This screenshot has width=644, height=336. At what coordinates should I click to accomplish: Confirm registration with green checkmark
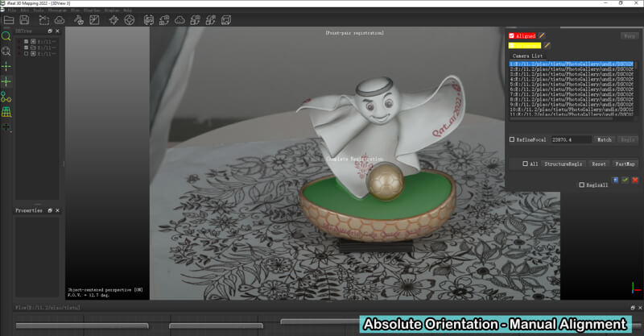[x=625, y=180]
